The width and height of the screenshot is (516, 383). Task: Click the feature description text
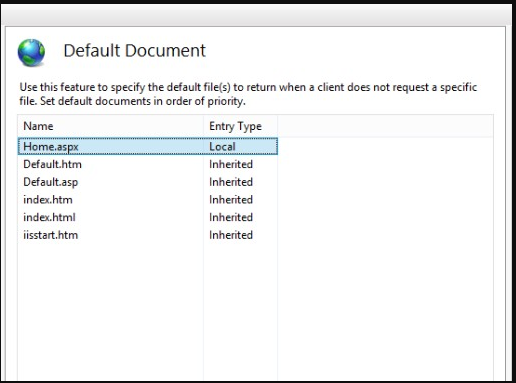pyautogui.click(x=248, y=94)
